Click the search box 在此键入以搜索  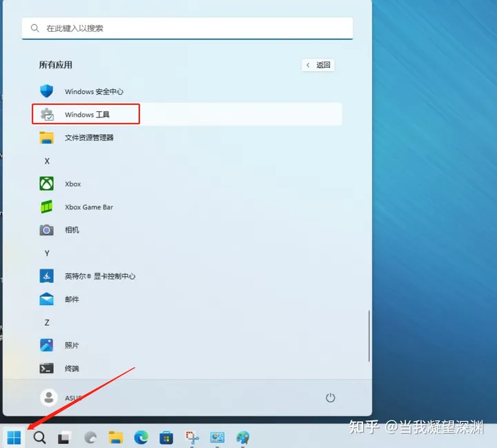coord(187,28)
